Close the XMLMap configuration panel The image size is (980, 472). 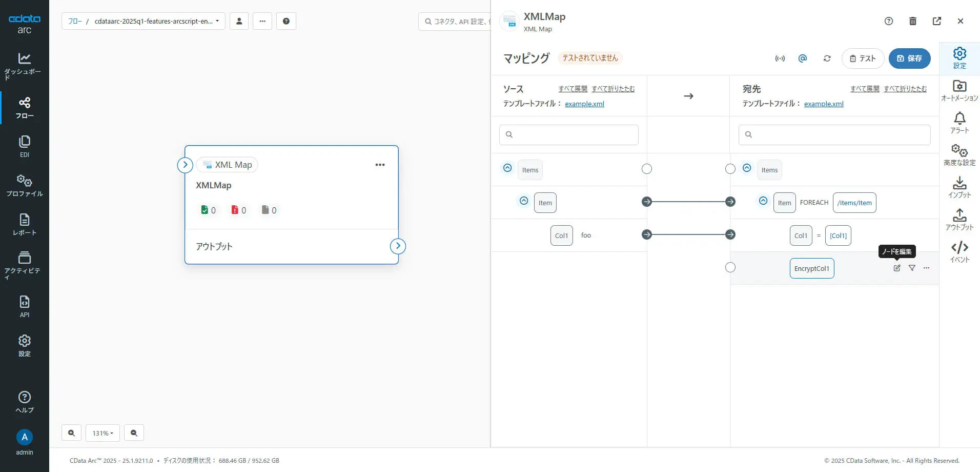[961, 21]
